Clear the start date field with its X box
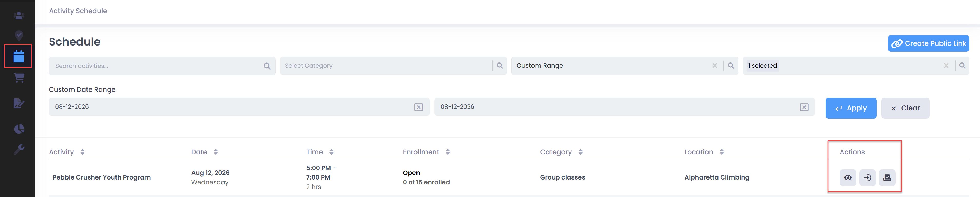 (419, 107)
